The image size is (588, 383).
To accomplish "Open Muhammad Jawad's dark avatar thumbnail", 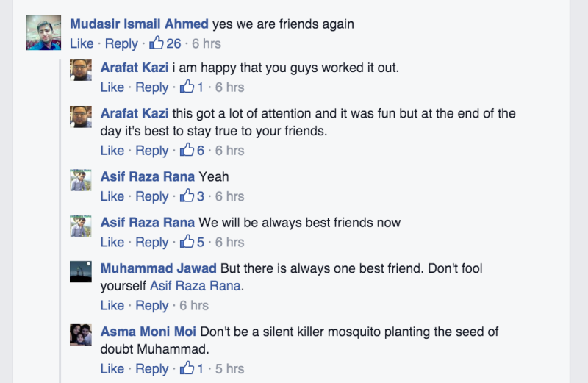I will 81,271.
